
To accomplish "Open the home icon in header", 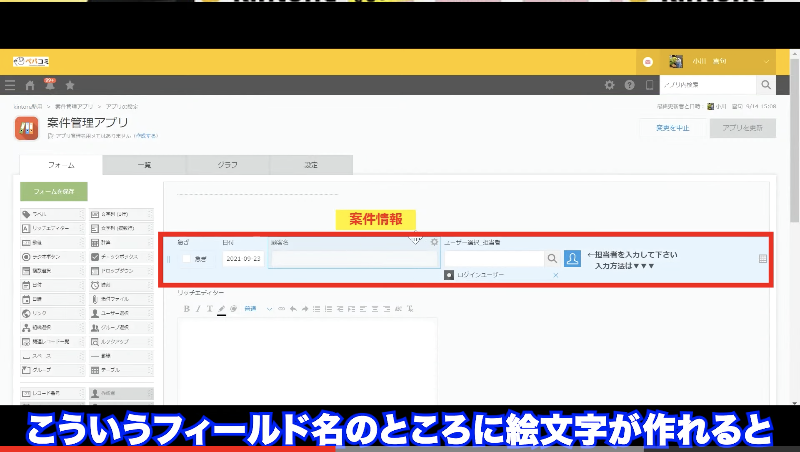I will (x=30, y=86).
